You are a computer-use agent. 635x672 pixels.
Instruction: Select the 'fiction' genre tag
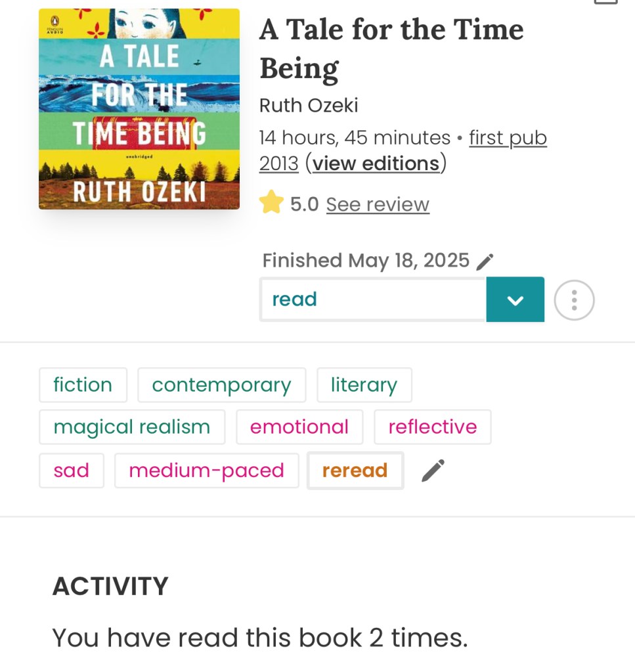(x=83, y=385)
